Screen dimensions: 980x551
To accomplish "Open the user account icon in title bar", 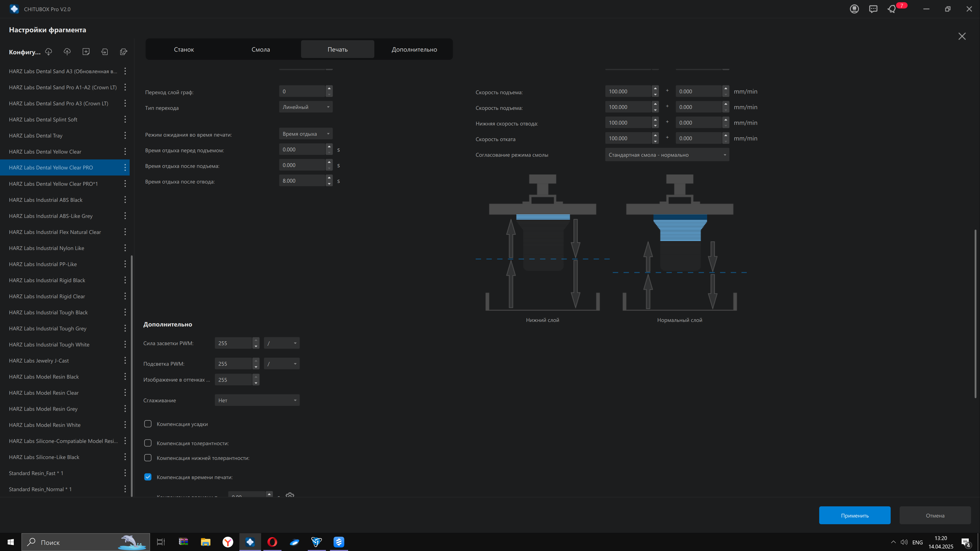I will tap(854, 9).
